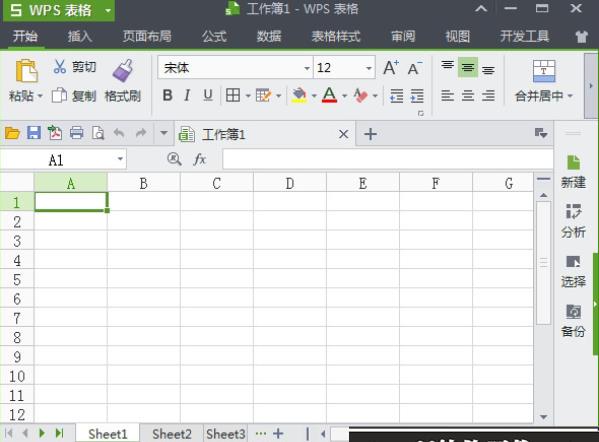Toggle Italic formatting
This screenshot has height=442, width=599.
pyautogui.click(x=187, y=95)
